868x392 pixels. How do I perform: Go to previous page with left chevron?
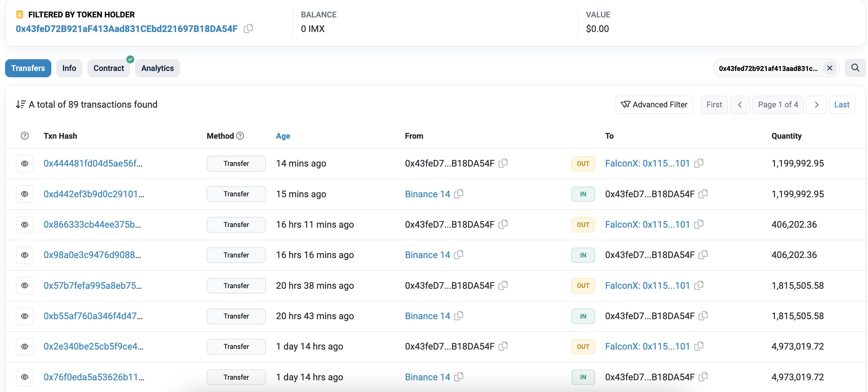point(740,105)
